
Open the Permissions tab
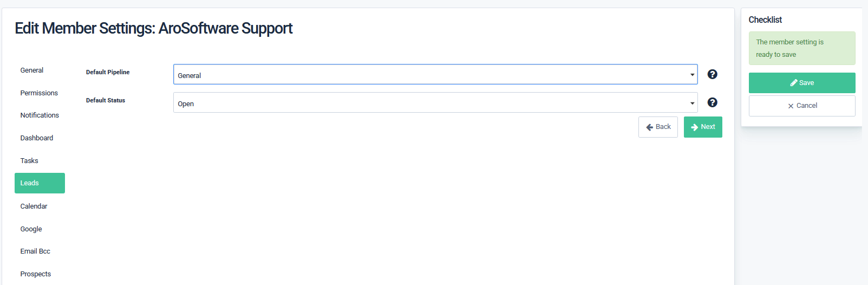[x=39, y=93]
